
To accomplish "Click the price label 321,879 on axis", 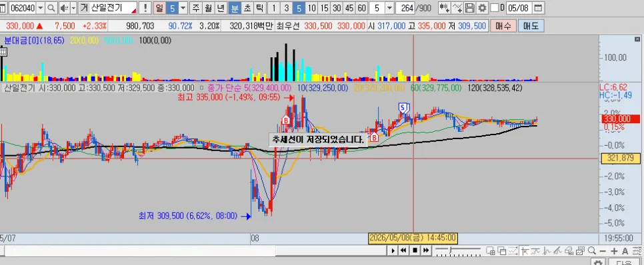I will 620,158.
